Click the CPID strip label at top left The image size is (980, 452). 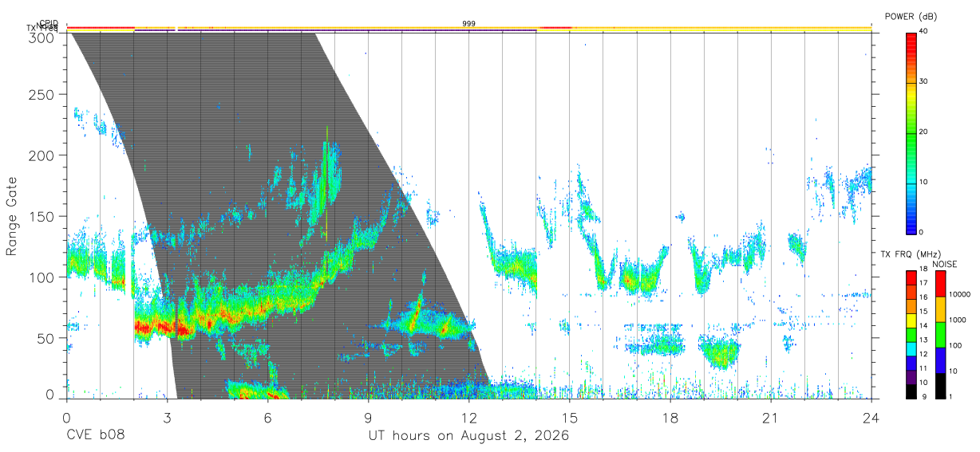pos(49,23)
